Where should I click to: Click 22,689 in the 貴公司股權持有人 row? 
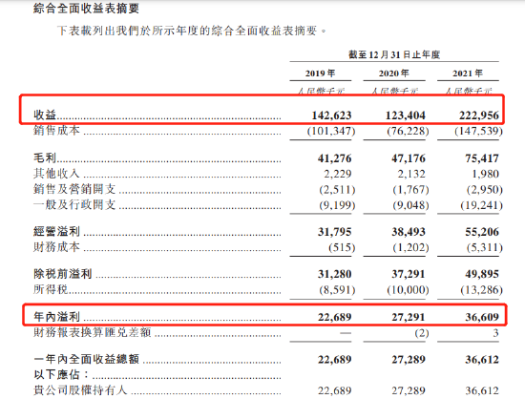[x=334, y=390]
